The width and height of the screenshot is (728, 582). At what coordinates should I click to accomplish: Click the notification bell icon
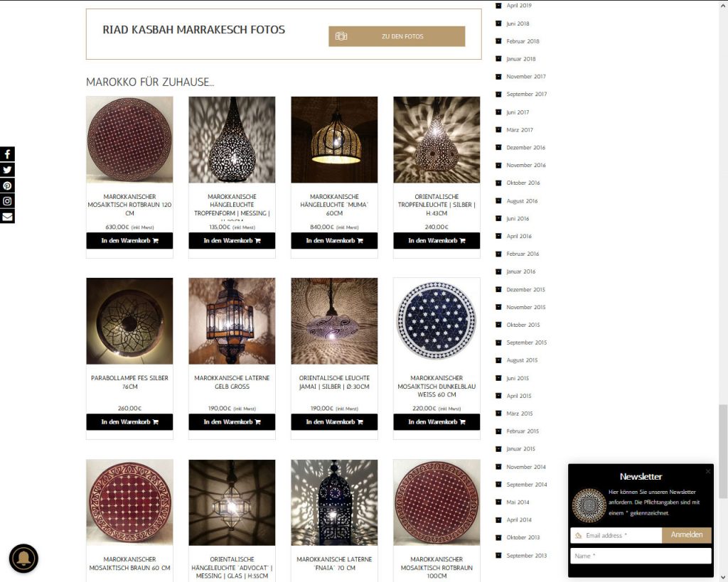[x=23, y=559]
